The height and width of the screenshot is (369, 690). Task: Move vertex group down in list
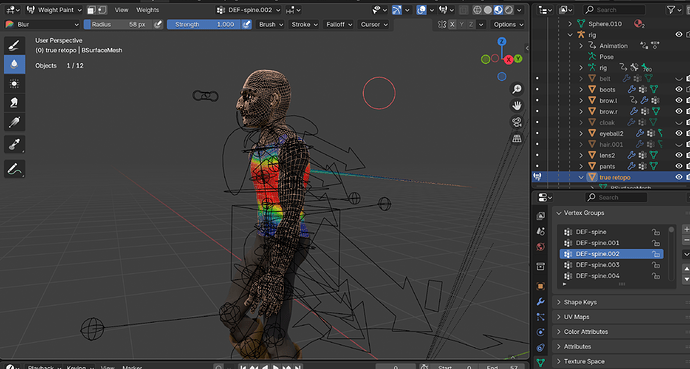click(686, 279)
